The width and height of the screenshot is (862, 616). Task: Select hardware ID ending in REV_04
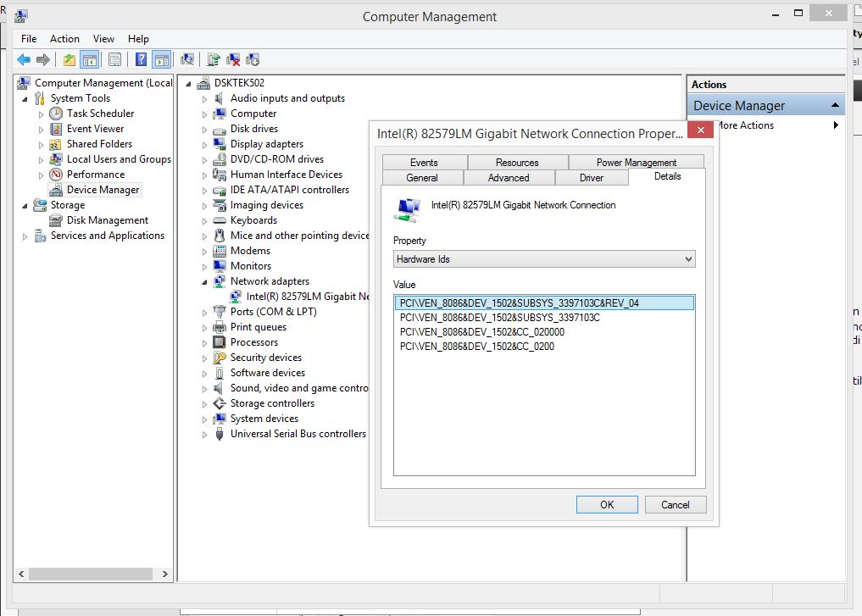pos(544,303)
